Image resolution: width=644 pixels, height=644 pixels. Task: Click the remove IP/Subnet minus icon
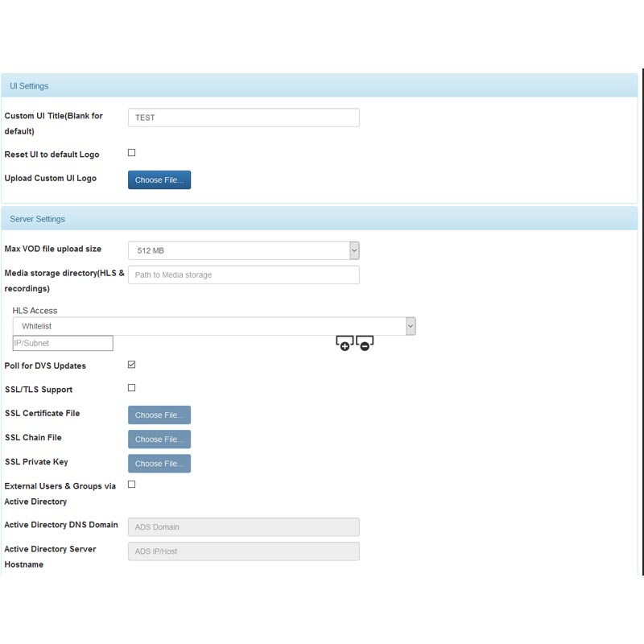point(365,345)
